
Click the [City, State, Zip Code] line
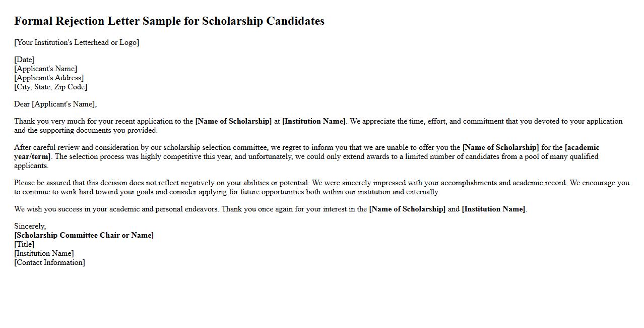click(50, 87)
